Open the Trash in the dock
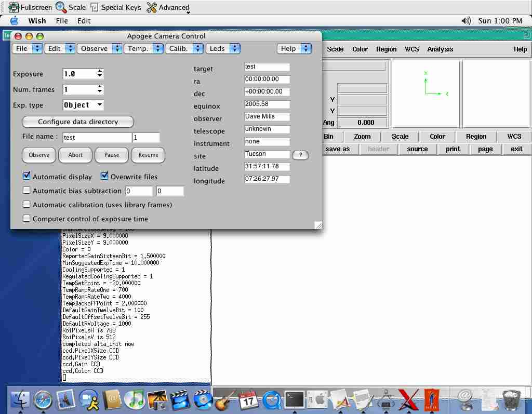Viewport: 532px width, 414px height. pos(511,399)
